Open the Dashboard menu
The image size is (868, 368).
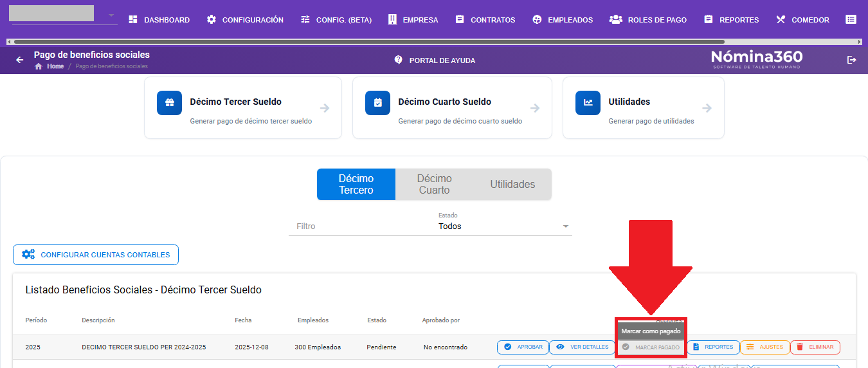point(159,20)
